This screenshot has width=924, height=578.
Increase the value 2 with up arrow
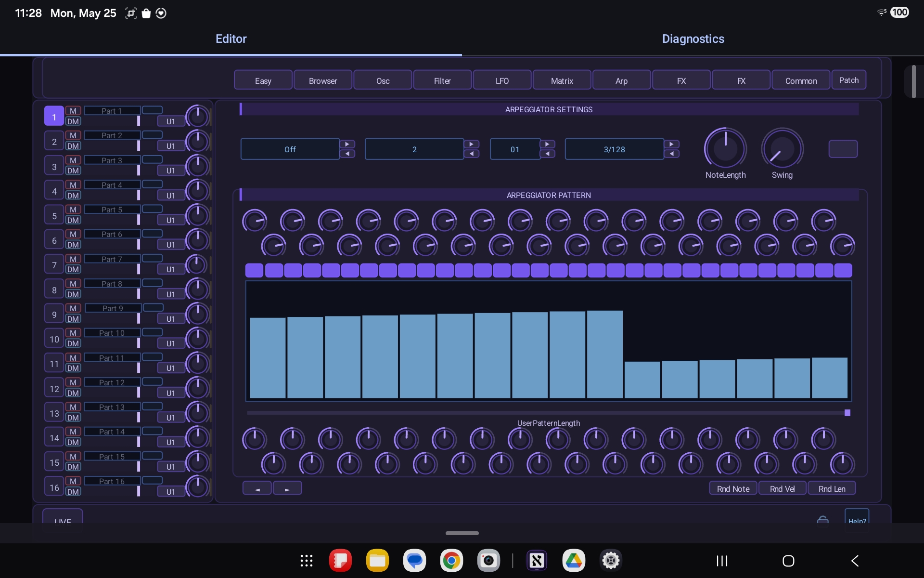coord(471,144)
